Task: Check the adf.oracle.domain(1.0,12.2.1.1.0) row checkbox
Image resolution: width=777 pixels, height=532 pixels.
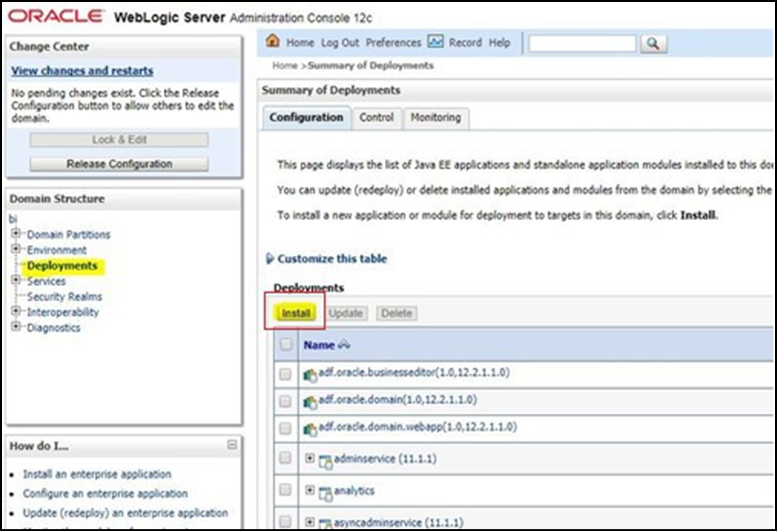Action: coord(285,401)
